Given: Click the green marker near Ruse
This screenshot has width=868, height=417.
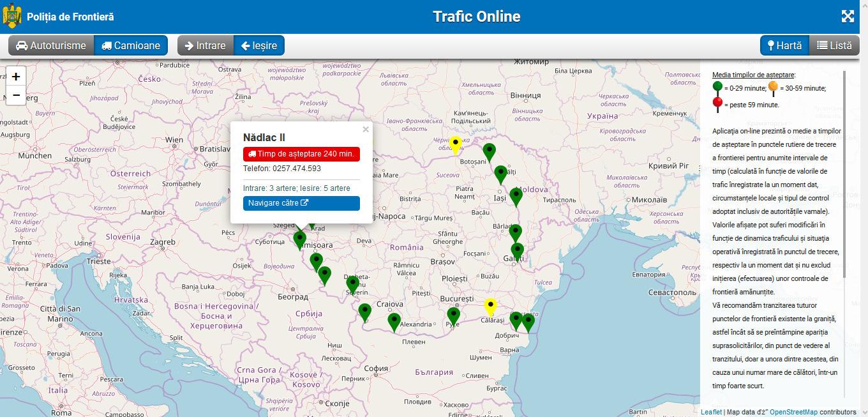Looking at the screenshot, I should coord(453,315).
